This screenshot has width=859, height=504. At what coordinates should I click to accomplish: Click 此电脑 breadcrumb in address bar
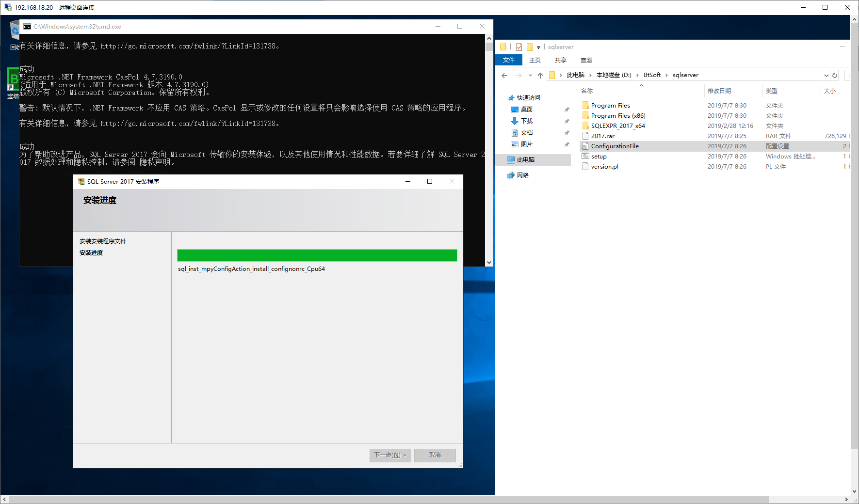pyautogui.click(x=576, y=76)
